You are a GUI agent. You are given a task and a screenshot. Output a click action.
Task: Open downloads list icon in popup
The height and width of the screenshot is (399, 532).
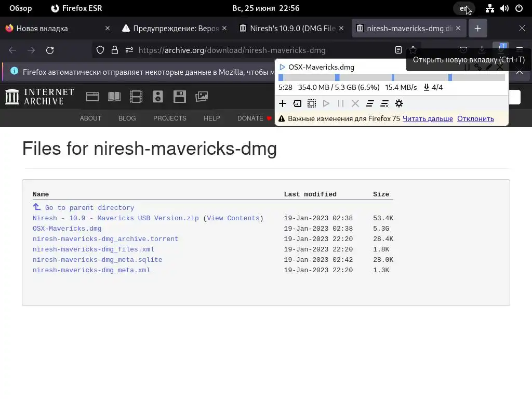click(x=370, y=103)
